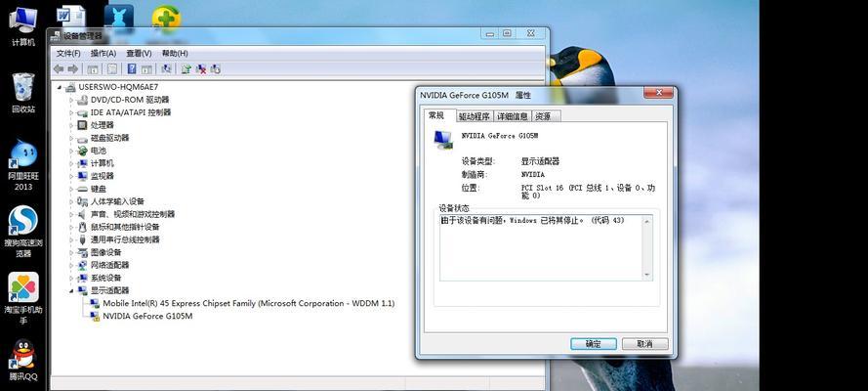The image size is (868, 391).
Task: Click the green-arrow Update Driver toolbar icon
Action: 186,69
